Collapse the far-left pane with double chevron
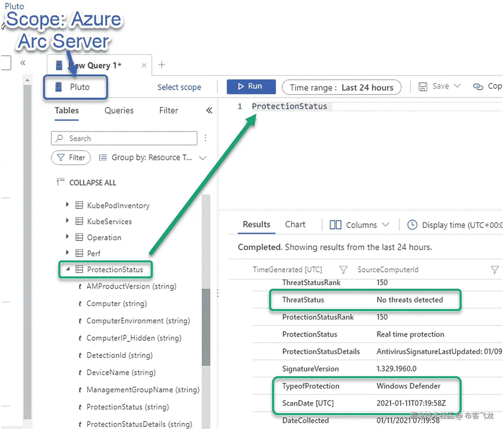 tap(23, 63)
